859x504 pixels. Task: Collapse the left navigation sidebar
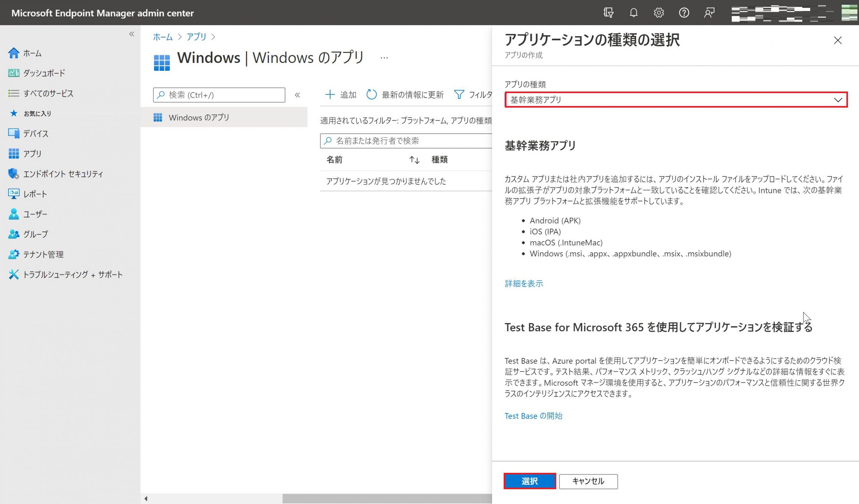coord(132,34)
